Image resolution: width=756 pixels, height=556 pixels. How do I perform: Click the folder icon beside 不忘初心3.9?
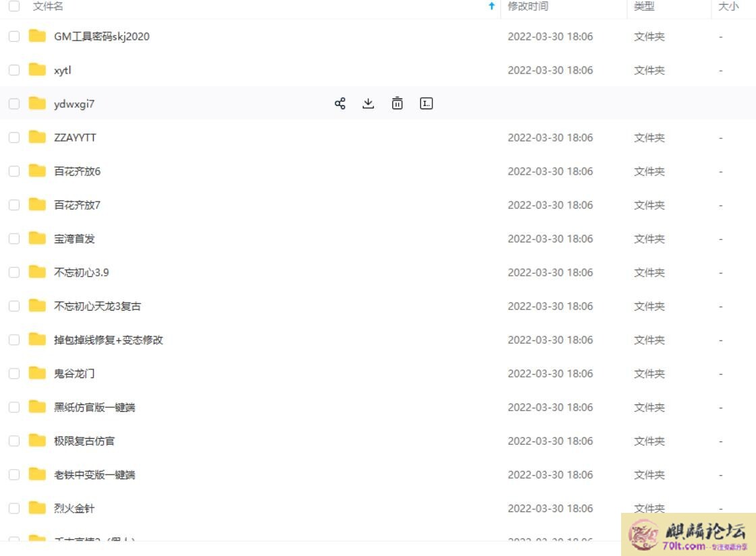[37, 272]
